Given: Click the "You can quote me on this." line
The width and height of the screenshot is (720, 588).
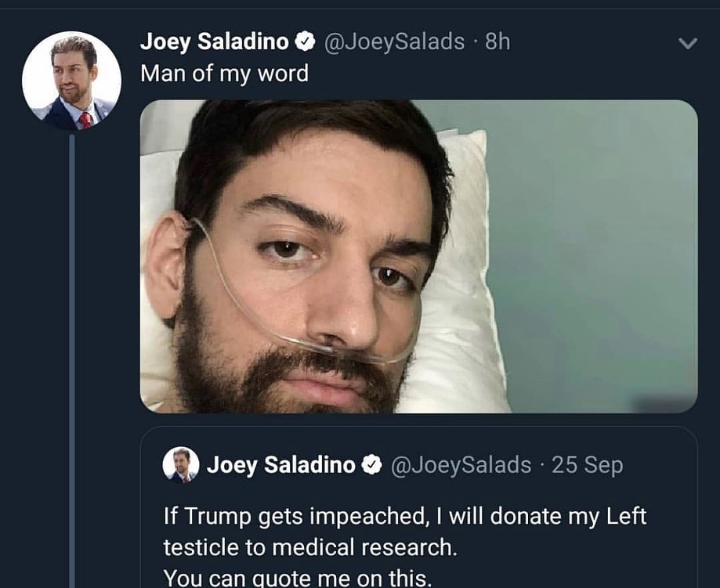Looking at the screenshot, I should pos(298,577).
